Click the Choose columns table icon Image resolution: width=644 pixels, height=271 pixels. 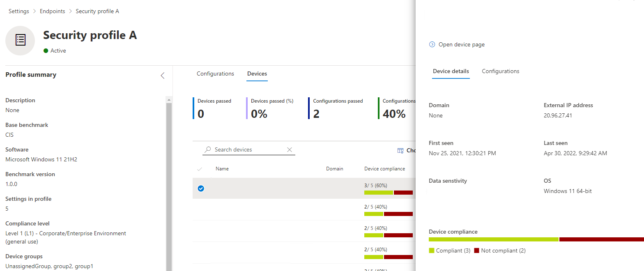(400, 151)
